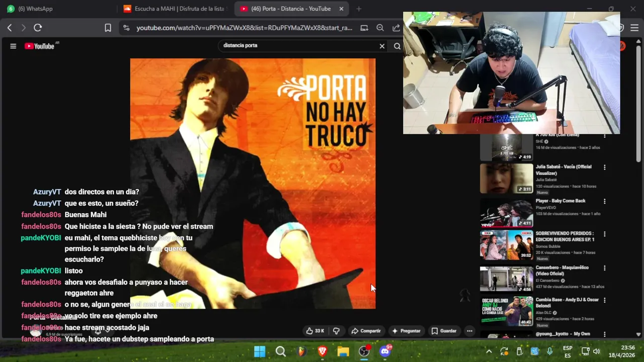Bookmark this page with the bookmark icon
This screenshot has width=644, height=362.
(108, 28)
